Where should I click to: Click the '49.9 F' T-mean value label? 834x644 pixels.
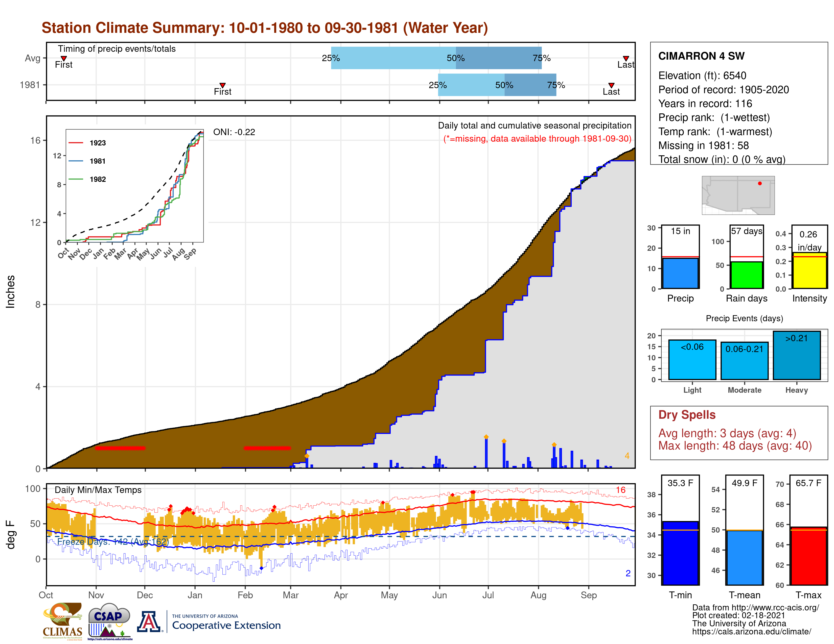(x=744, y=483)
